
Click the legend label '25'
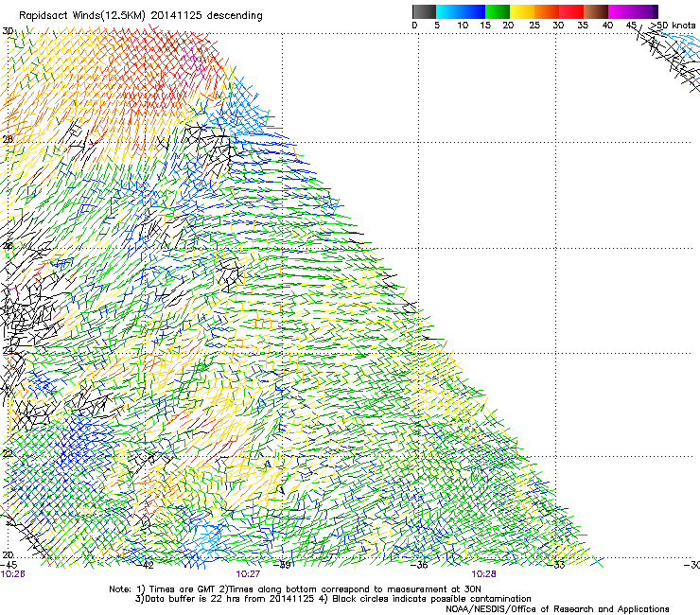(x=534, y=26)
